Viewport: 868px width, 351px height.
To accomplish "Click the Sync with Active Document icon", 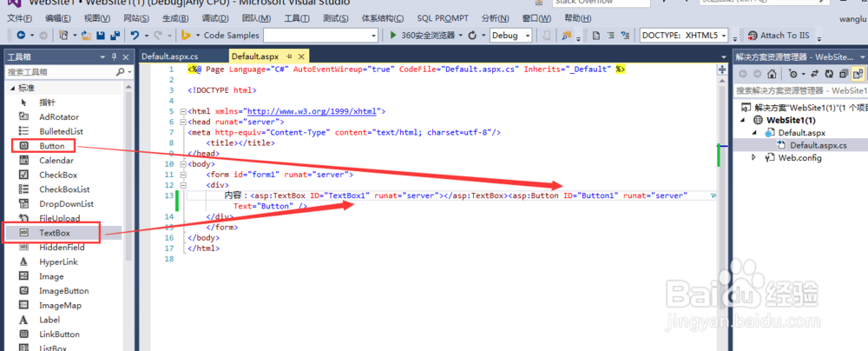I will pos(814,73).
